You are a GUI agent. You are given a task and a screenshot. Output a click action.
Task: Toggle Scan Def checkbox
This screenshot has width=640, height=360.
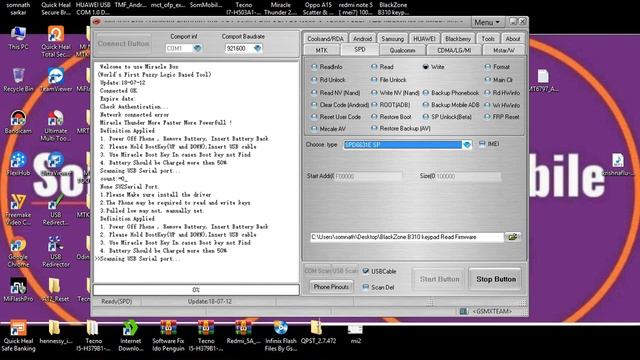point(366,287)
